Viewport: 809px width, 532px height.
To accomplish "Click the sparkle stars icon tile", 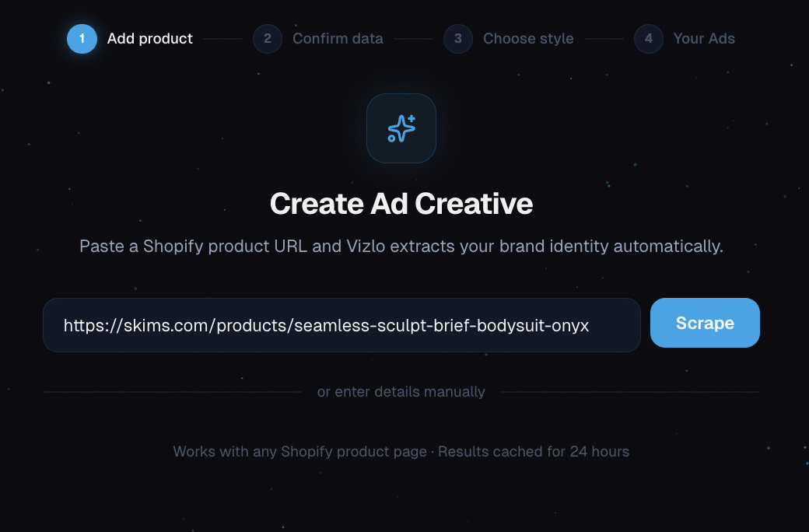I will (401, 128).
